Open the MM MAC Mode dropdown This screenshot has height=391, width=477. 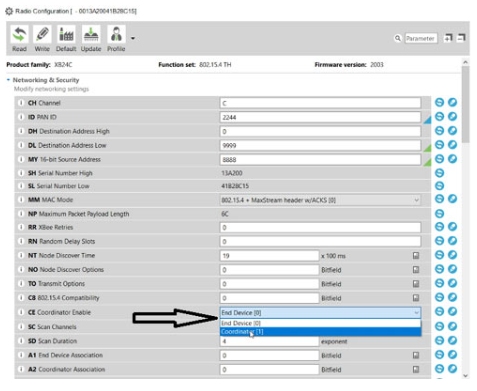320,200
